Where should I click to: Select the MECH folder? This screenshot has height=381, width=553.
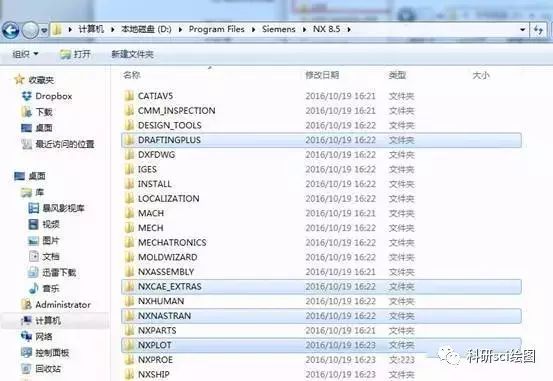coord(151,228)
